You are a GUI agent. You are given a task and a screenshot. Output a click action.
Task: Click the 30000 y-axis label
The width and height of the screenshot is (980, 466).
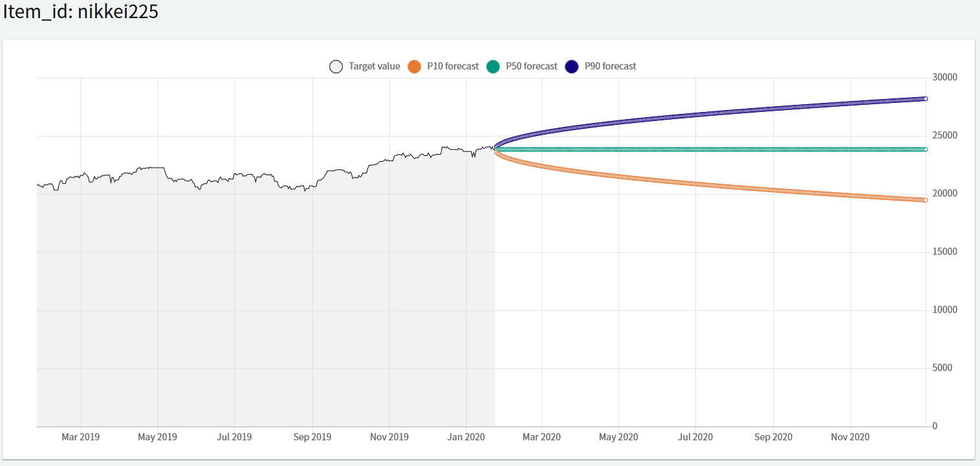coord(944,77)
